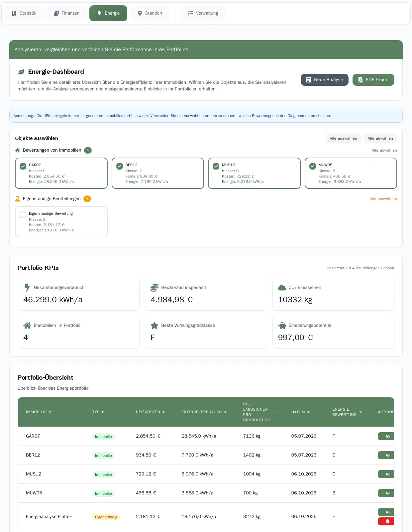Click BER12 name in table
The width and height of the screenshot is (412, 532).
click(33, 455)
